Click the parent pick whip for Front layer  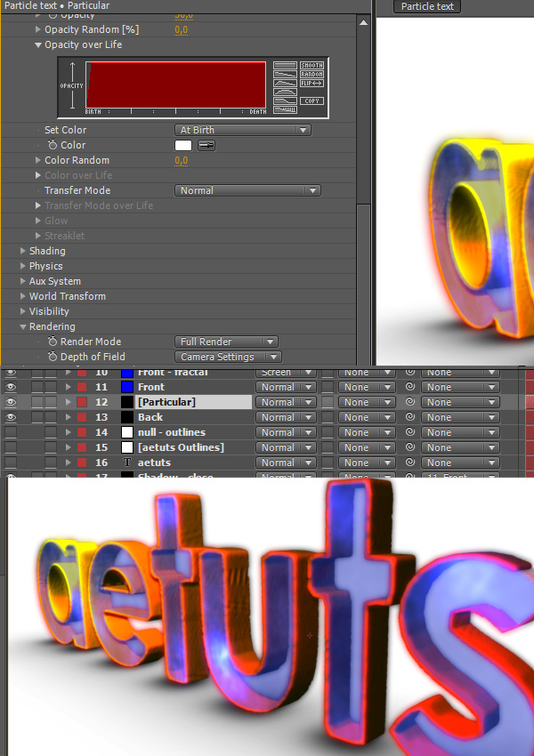point(410,387)
